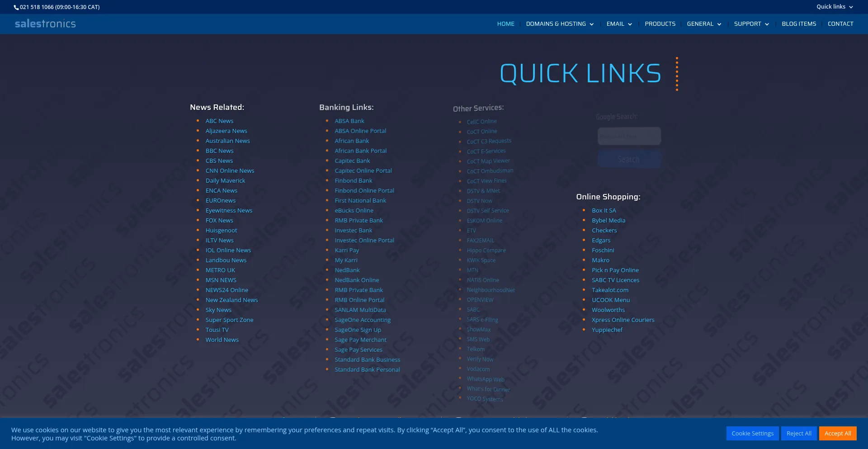Expand the Quick links dropdown
Viewport: 868px width, 449px height.
coord(835,7)
